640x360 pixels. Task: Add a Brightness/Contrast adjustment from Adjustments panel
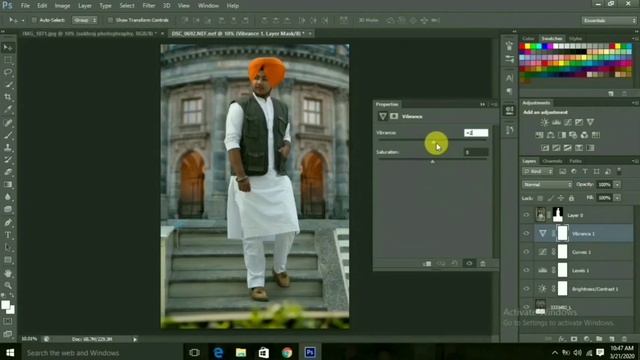[x=544, y=122]
